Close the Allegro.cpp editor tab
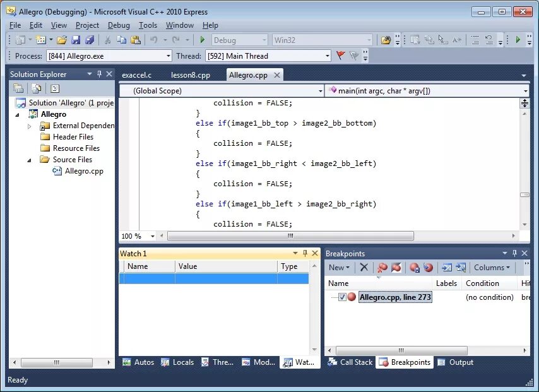 276,75
